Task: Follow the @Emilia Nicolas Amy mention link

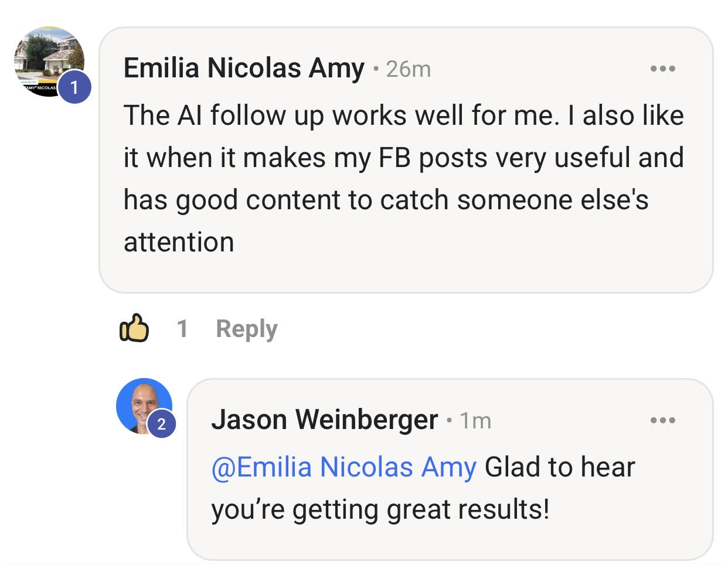Action: 343,467
